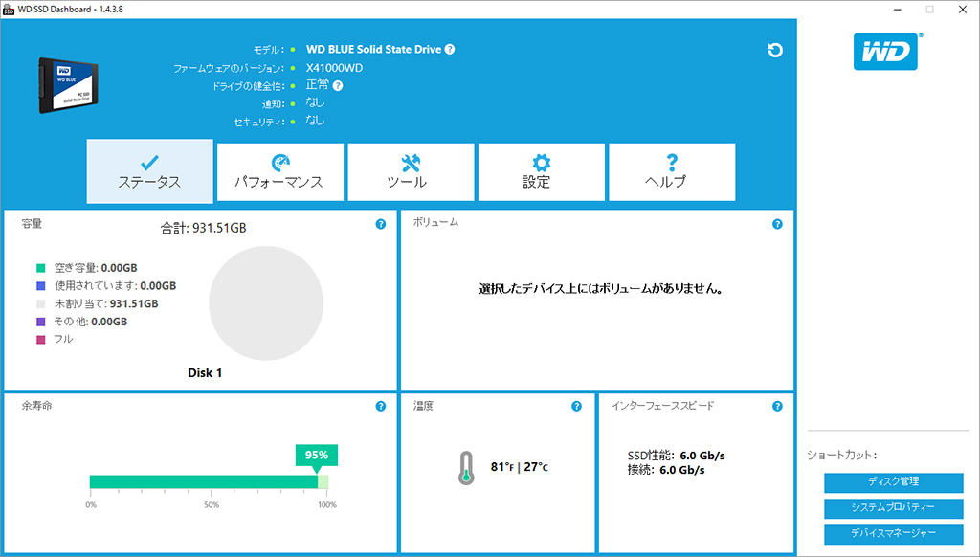Open the 設定 tab
Image resolution: width=980 pixels, height=557 pixels.
[542, 172]
